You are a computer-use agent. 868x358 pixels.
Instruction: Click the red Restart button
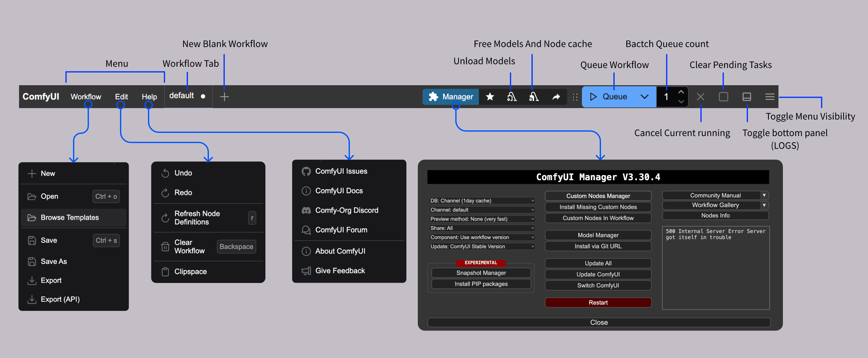click(x=598, y=302)
